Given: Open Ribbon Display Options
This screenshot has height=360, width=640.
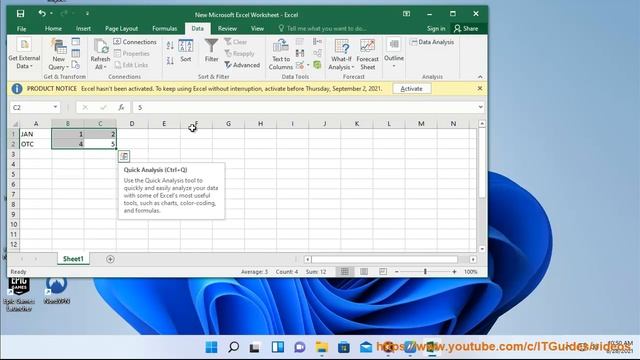Looking at the screenshot, I should pyautogui.click(x=407, y=13).
